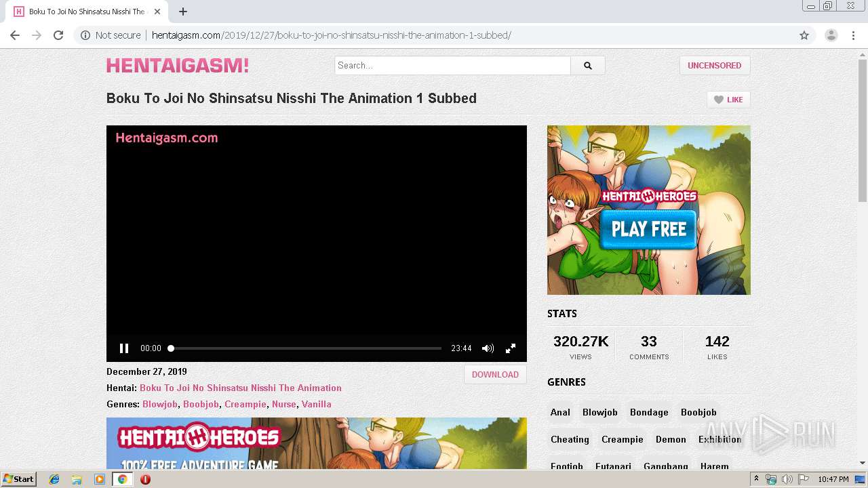Click Chrome icon in taskbar

click(123, 479)
